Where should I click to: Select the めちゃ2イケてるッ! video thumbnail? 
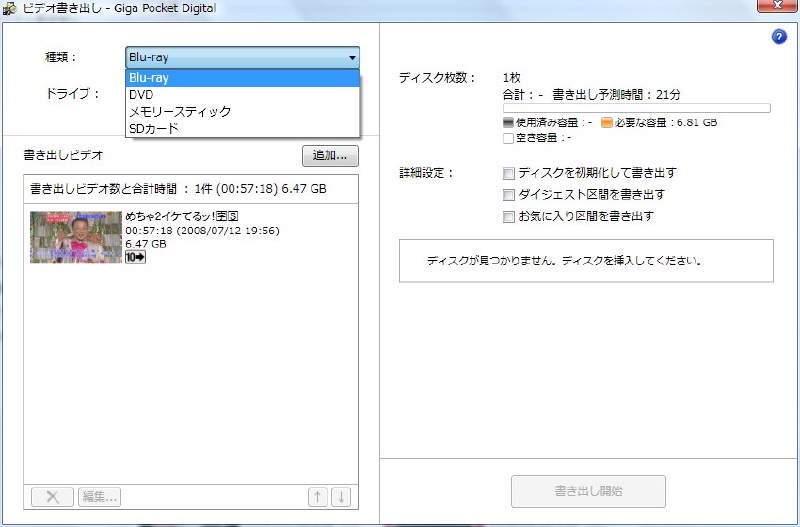76,237
